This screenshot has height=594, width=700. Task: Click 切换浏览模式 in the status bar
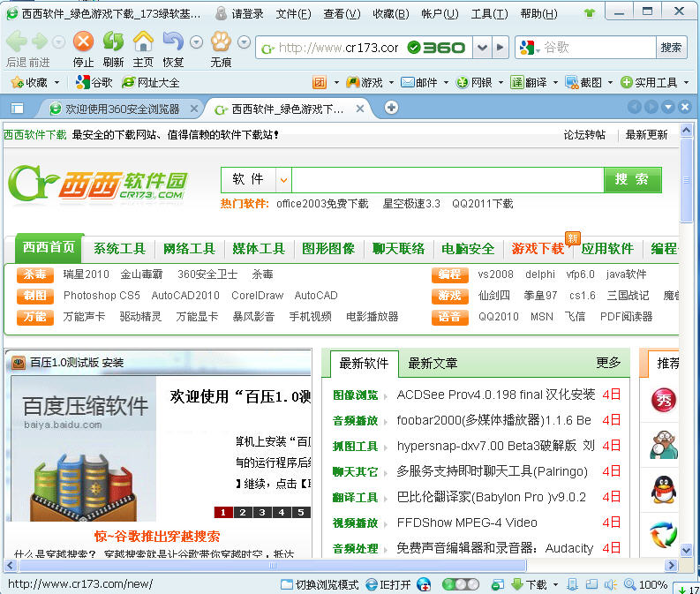320,584
